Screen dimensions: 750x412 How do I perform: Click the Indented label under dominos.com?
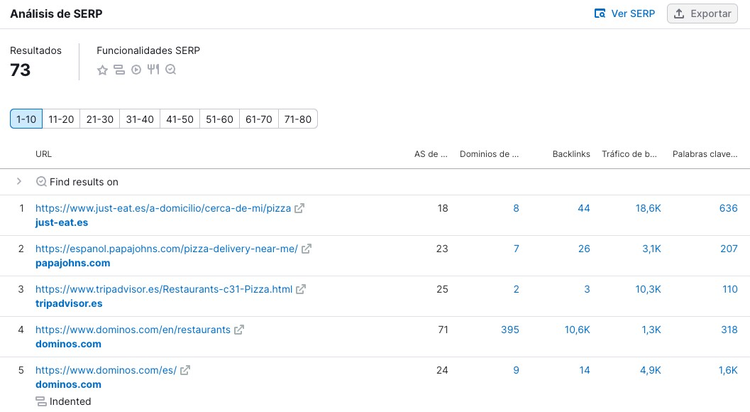pyautogui.click(x=70, y=401)
